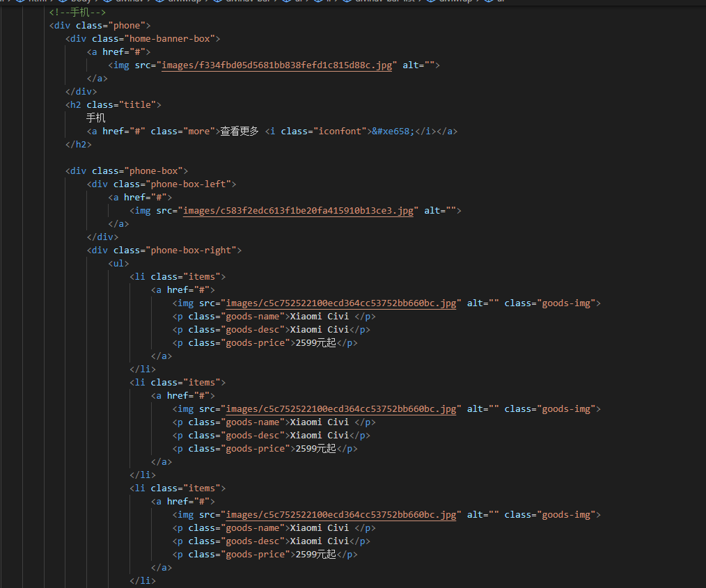The height and width of the screenshot is (588, 706).
Task: Open image path link in first items li
Action: point(341,303)
